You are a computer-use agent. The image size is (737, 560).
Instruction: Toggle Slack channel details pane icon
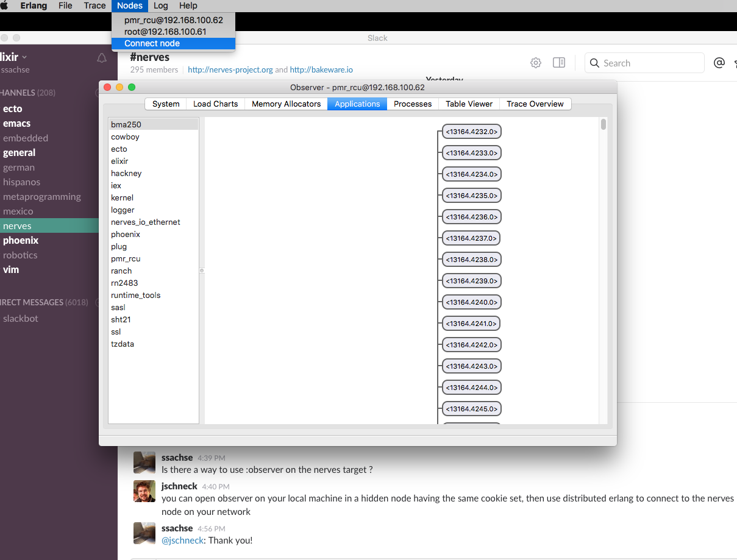click(558, 63)
